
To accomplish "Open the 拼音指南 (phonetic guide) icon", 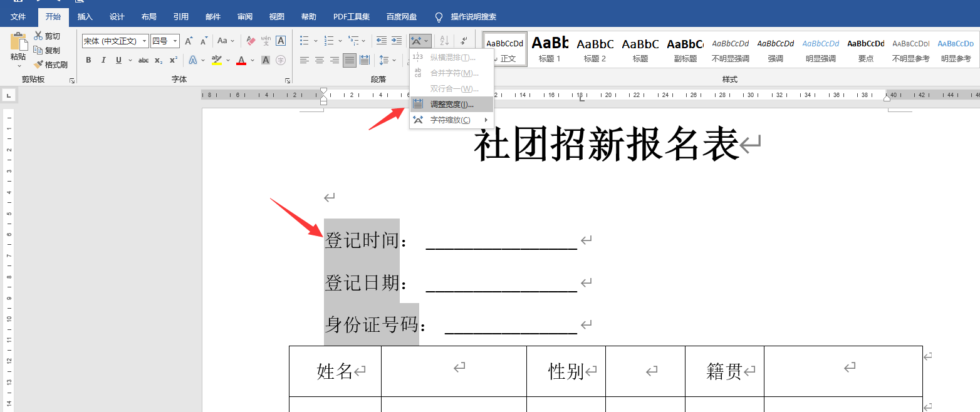I will [265, 41].
